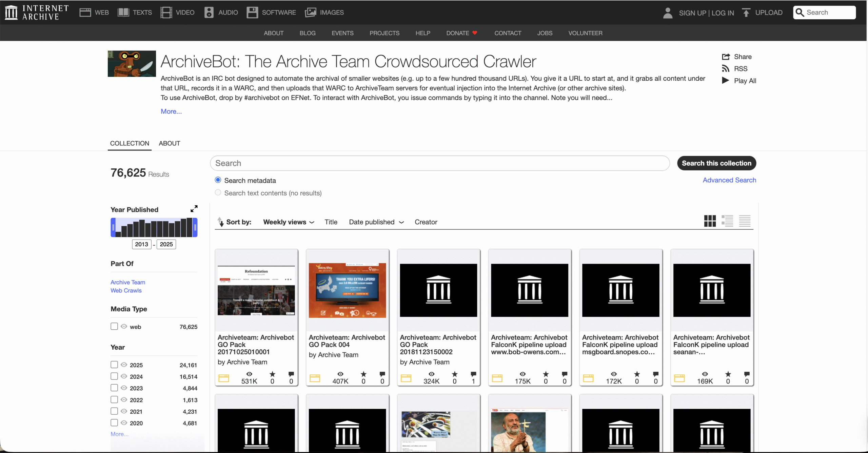Image resolution: width=868 pixels, height=453 pixels.
Task: Click the favorite star on GO Pack 004
Action: tap(363, 374)
